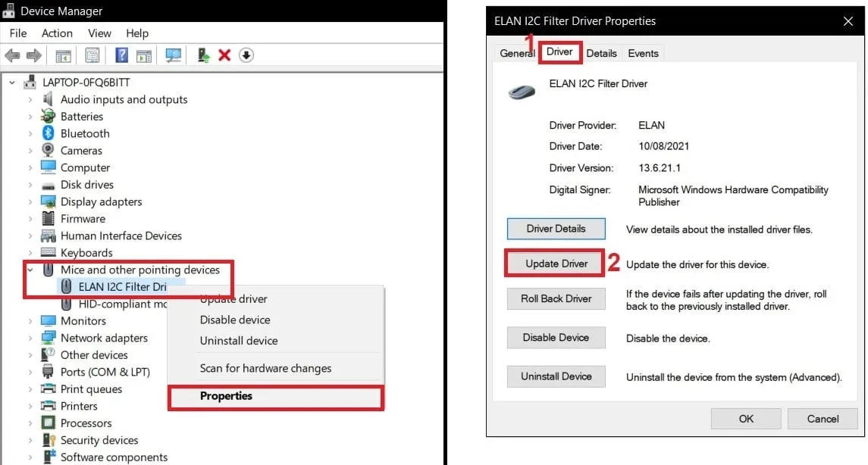Open the Details tab in driver properties
This screenshot has width=868, height=465.
pos(601,53)
